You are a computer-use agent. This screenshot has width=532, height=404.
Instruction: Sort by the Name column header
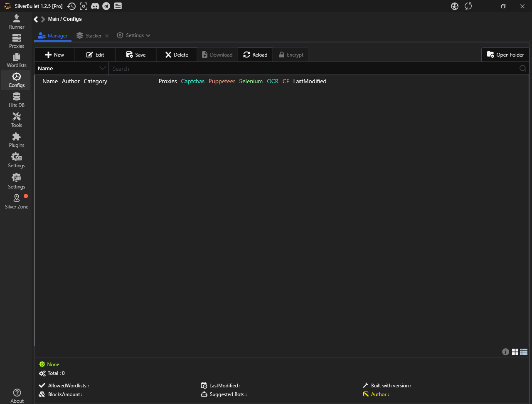tap(50, 81)
